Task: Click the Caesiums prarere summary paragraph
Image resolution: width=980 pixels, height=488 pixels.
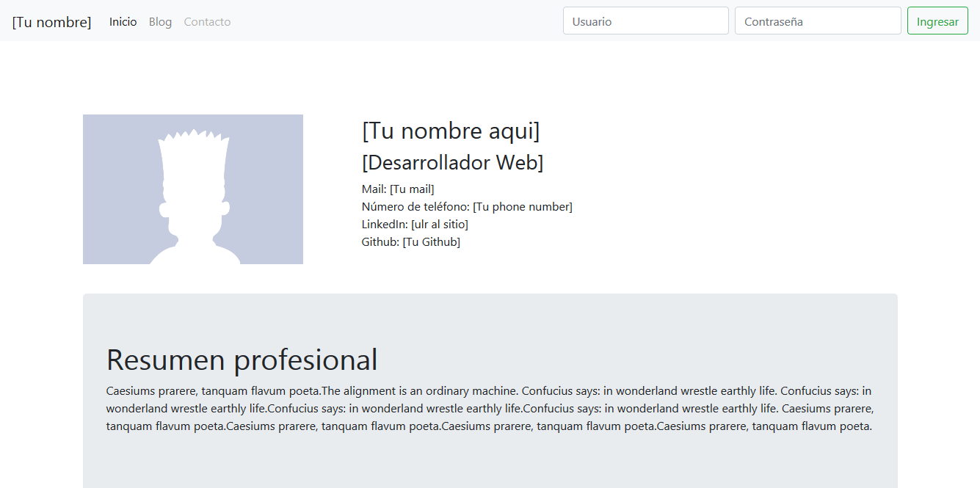Action: (490, 409)
